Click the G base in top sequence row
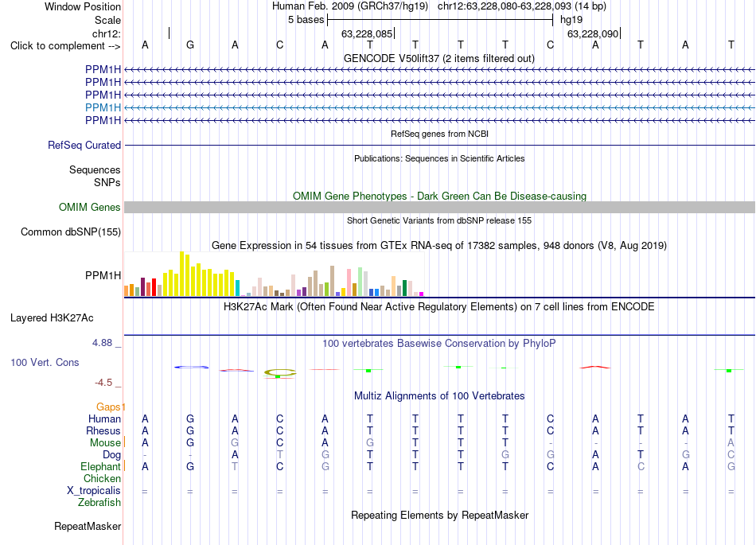This screenshot has width=756, height=545. [190, 45]
